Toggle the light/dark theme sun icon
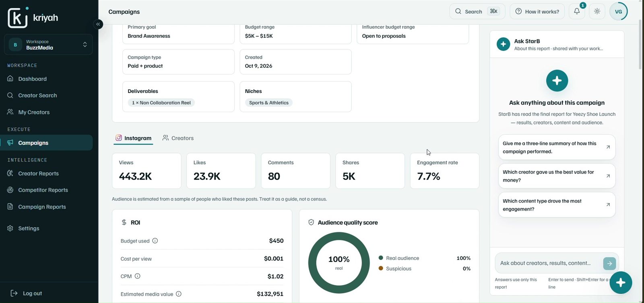The height and width of the screenshot is (303, 644). click(597, 11)
